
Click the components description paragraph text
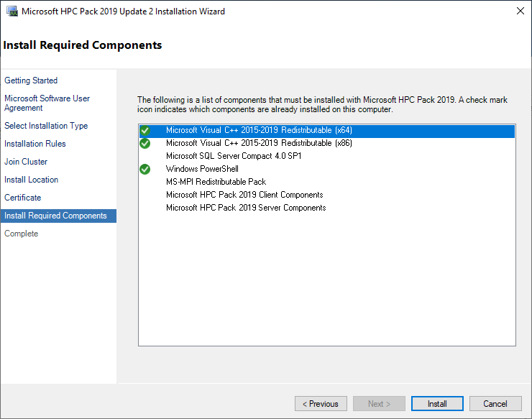(322, 104)
